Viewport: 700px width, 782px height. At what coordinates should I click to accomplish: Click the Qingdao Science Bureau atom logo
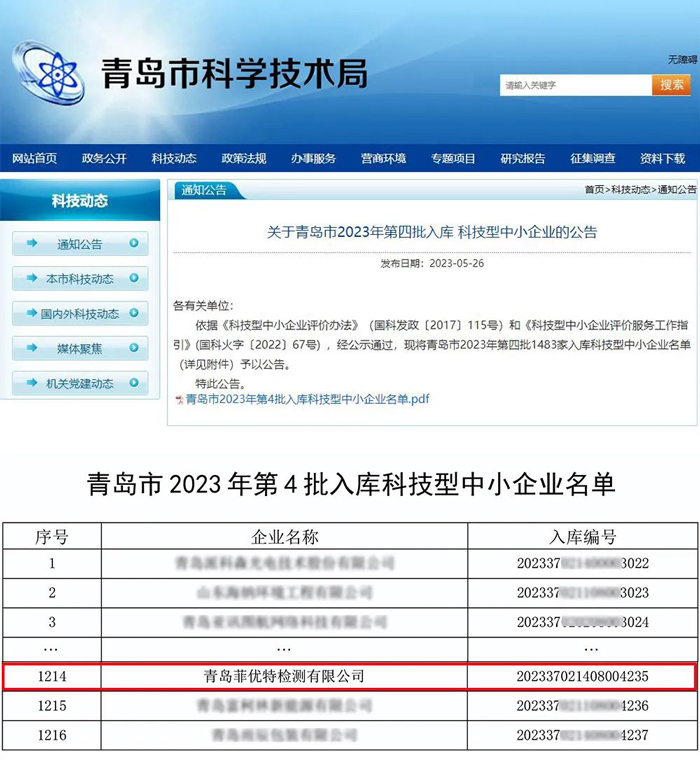48,74
